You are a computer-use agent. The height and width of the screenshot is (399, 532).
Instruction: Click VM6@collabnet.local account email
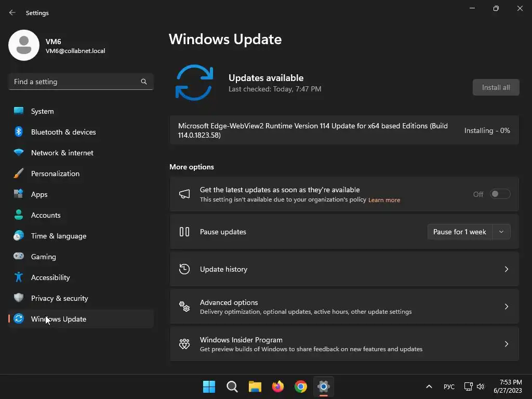pos(75,51)
